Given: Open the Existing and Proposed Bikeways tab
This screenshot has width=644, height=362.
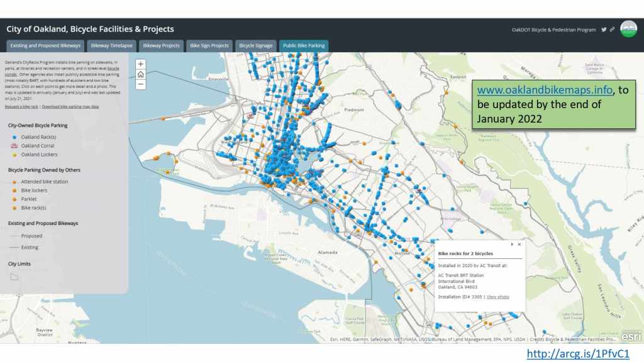Looking at the screenshot, I should (45, 46).
